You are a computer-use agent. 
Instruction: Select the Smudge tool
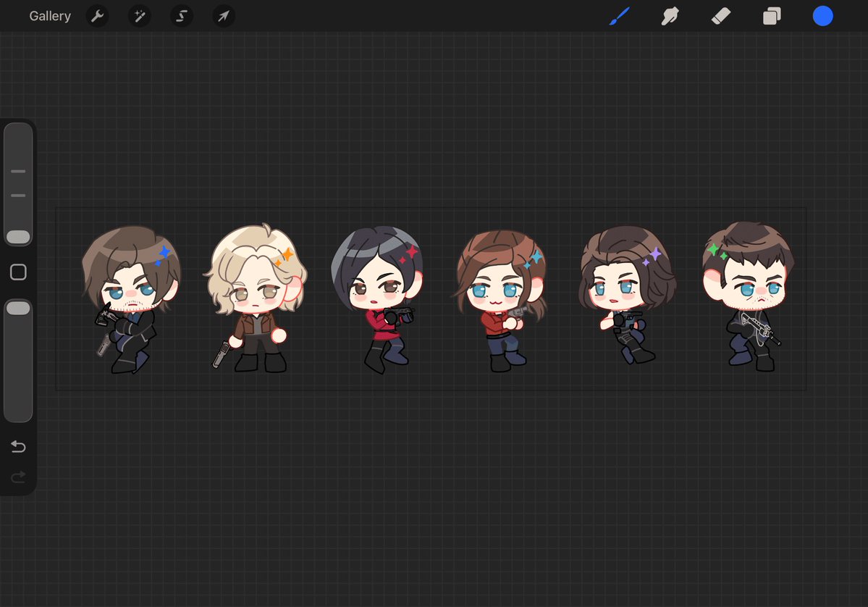670,16
